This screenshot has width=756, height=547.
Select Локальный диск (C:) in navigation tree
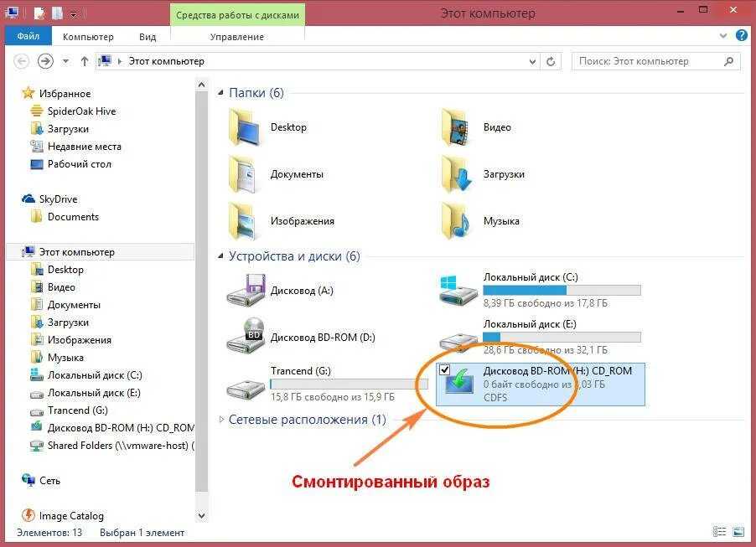pyautogui.click(x=95, y=375)
